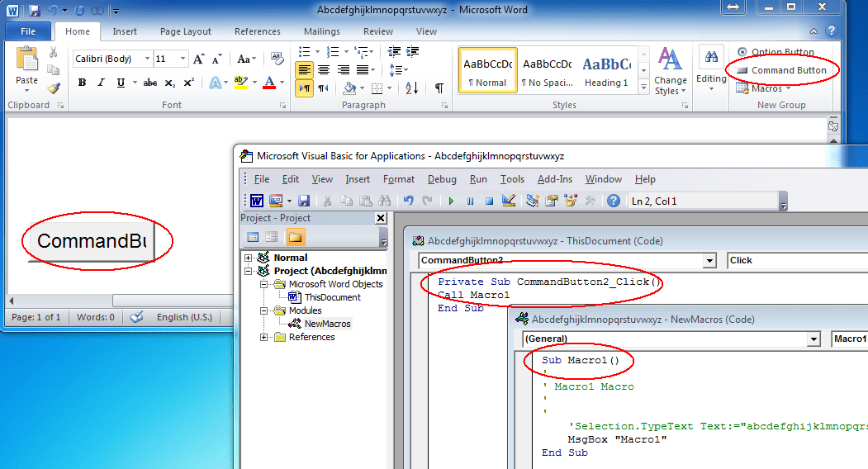
Task: Close the Project pane
Action: tap(381, 218)
